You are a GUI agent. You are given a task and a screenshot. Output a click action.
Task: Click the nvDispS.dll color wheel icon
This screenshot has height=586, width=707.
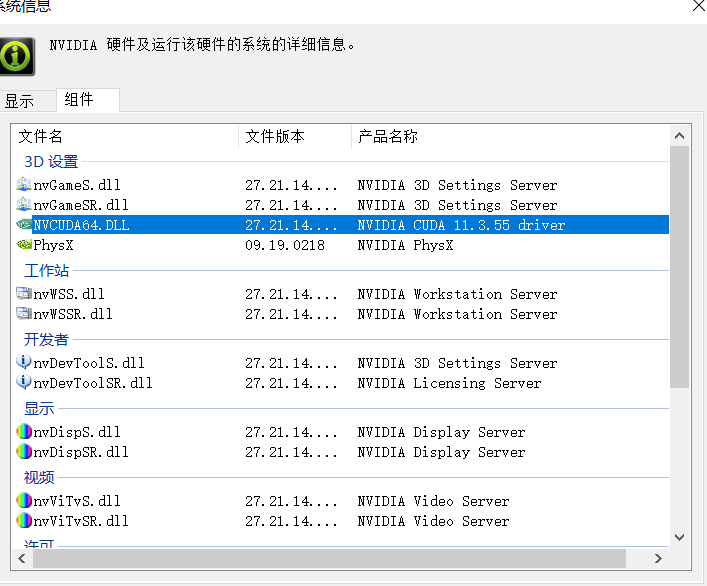(x=23, y=431)
